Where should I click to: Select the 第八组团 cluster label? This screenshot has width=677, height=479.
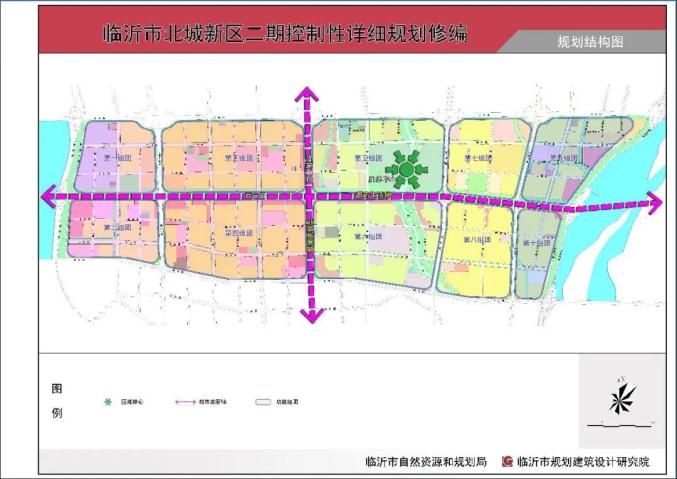480,240
